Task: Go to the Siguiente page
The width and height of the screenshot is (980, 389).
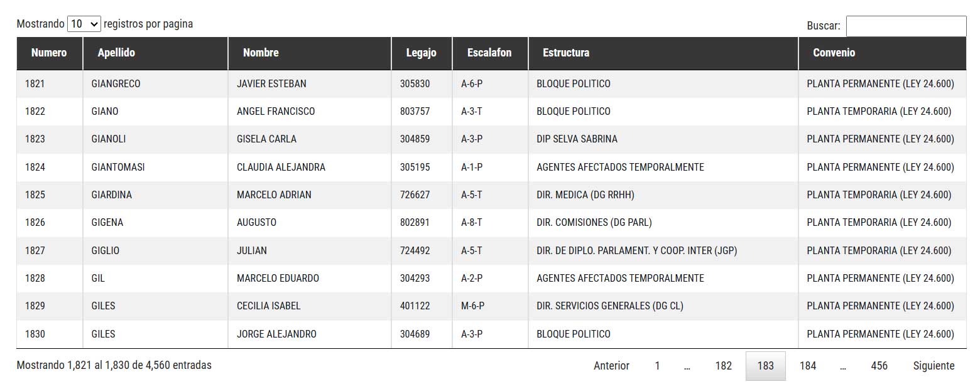Action: point(934,366)
